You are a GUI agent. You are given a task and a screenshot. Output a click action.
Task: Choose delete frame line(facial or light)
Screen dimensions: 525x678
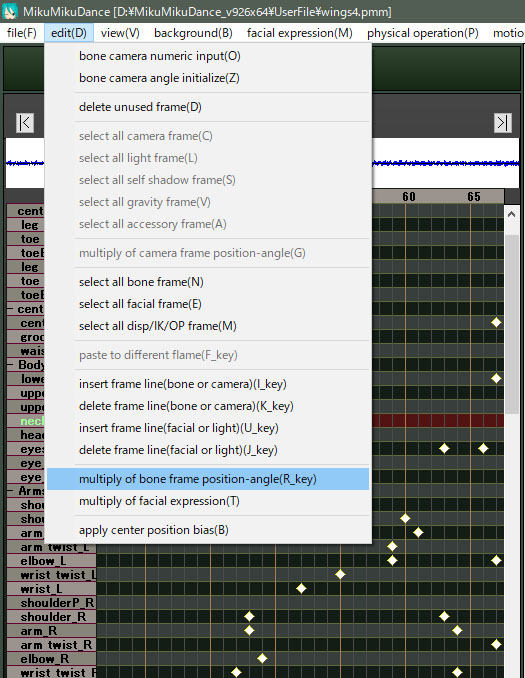pyautogui.click(x=208, y=451)
